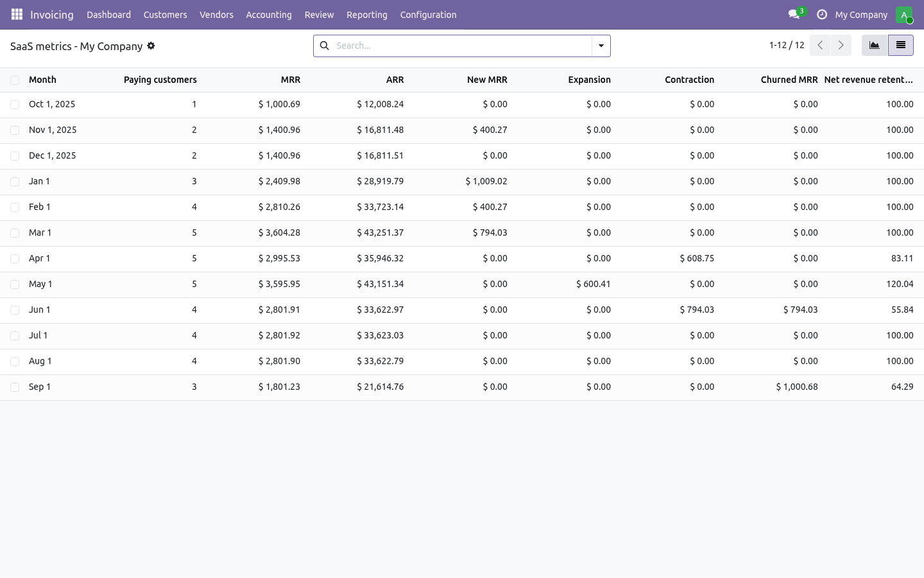Open the May 1 row record

coord(462,285)
